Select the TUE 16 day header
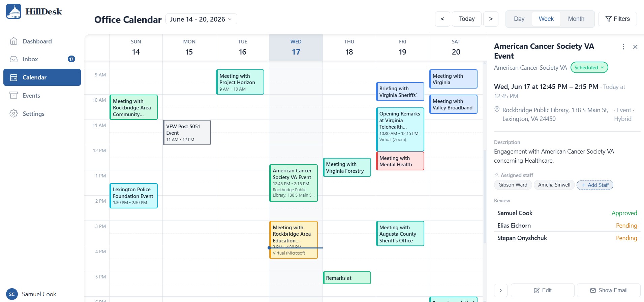 pyautogui.click(x=243, y=47)
